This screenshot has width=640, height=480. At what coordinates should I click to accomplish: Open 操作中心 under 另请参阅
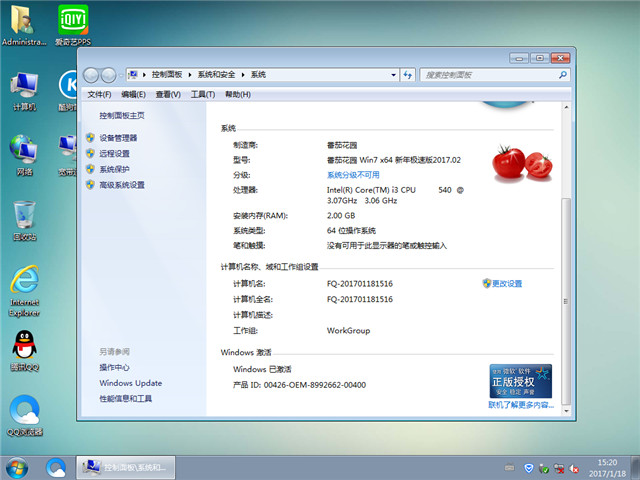[x=114, y=367]
